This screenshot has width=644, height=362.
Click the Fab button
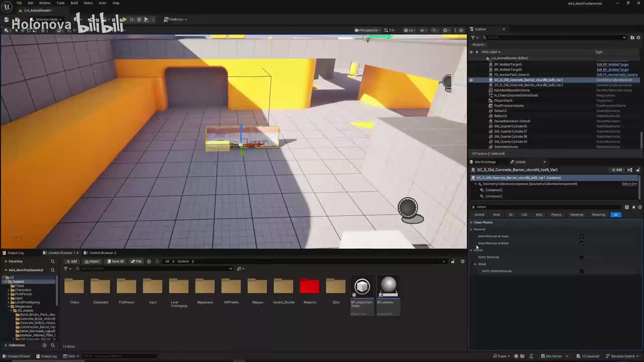click(136, 261)
